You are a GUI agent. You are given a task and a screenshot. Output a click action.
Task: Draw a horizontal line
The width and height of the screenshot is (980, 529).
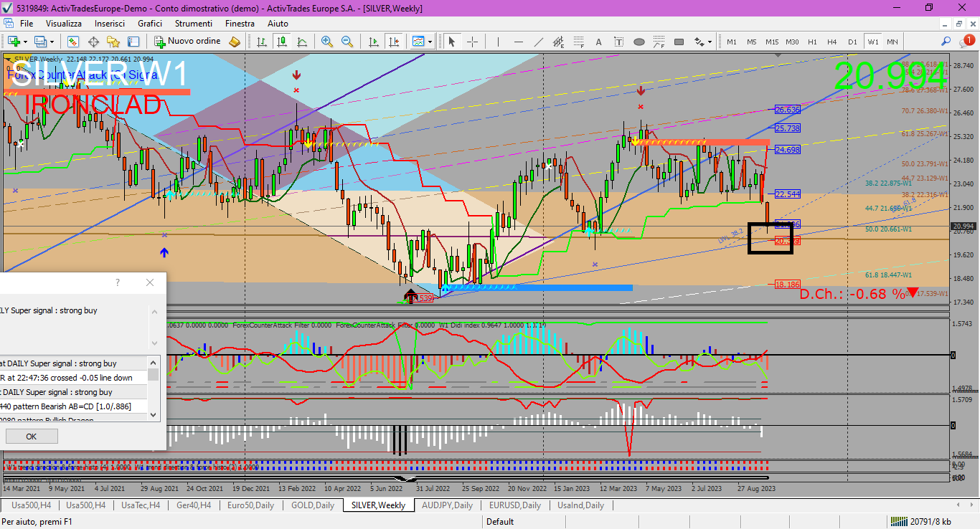518,42
